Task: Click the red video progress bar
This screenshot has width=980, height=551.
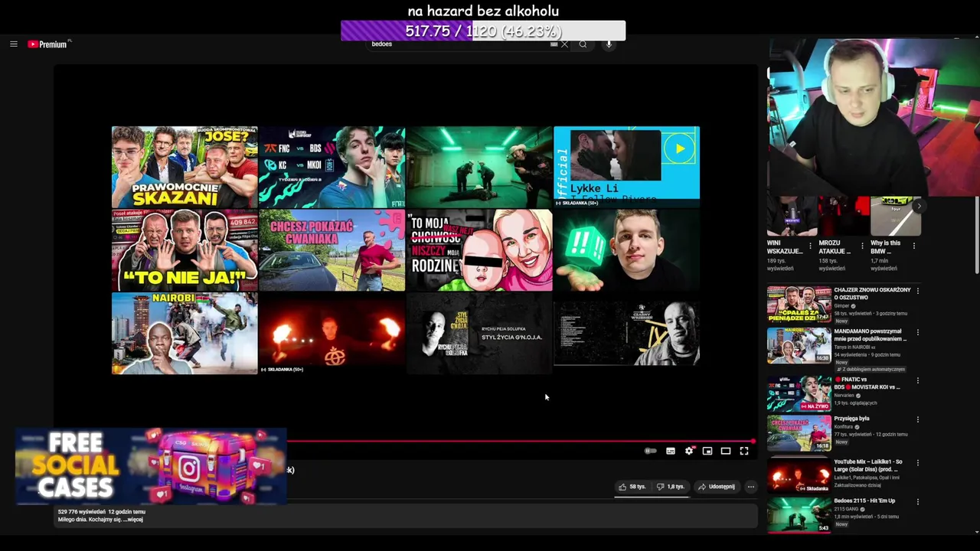Action: 521,442
